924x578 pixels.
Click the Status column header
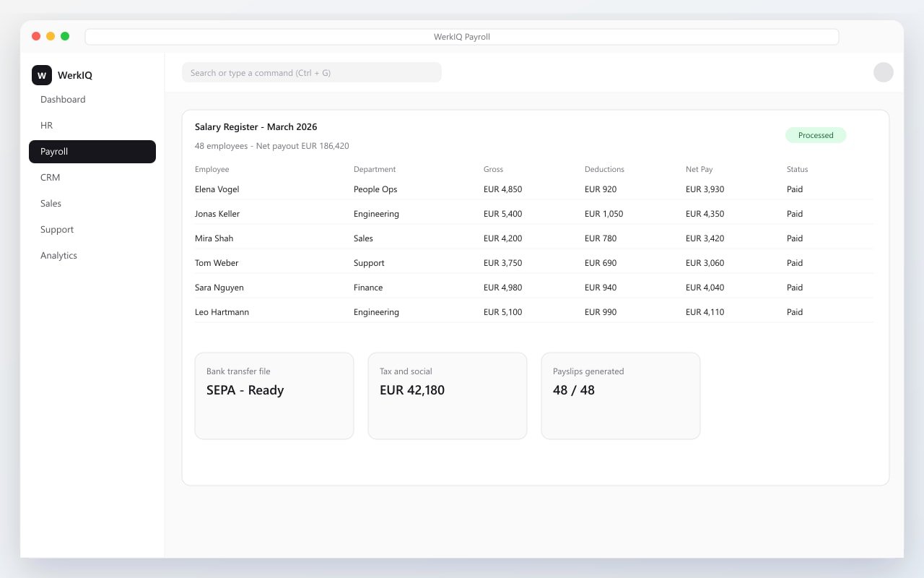point(798,169)
